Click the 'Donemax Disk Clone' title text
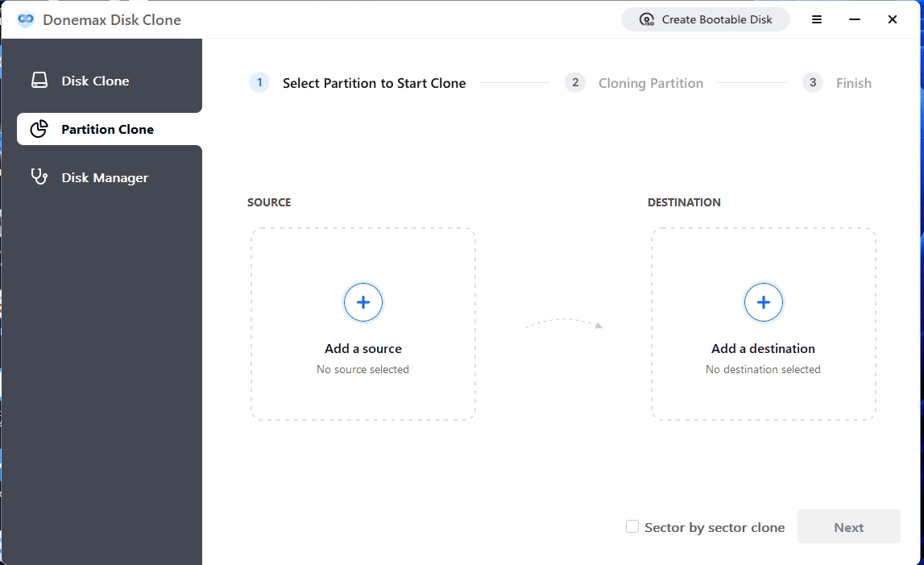 [x=112, y=19]
